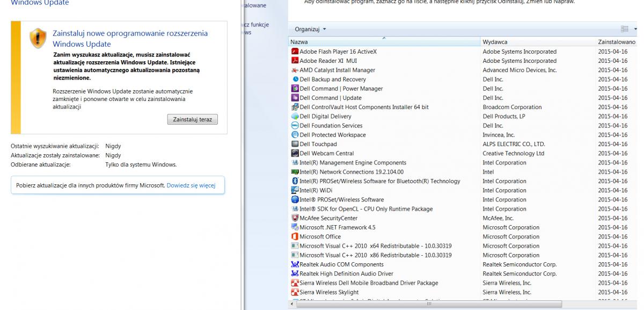Select the Intel Management Engine Components icon
644x310 pixels.
(295, 163)
